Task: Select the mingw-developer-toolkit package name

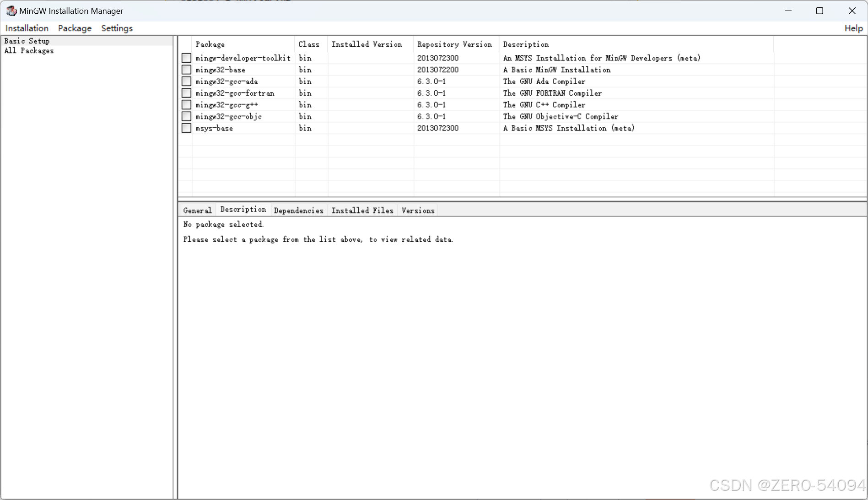Action: pyautogui.click(x=243, y=58)
